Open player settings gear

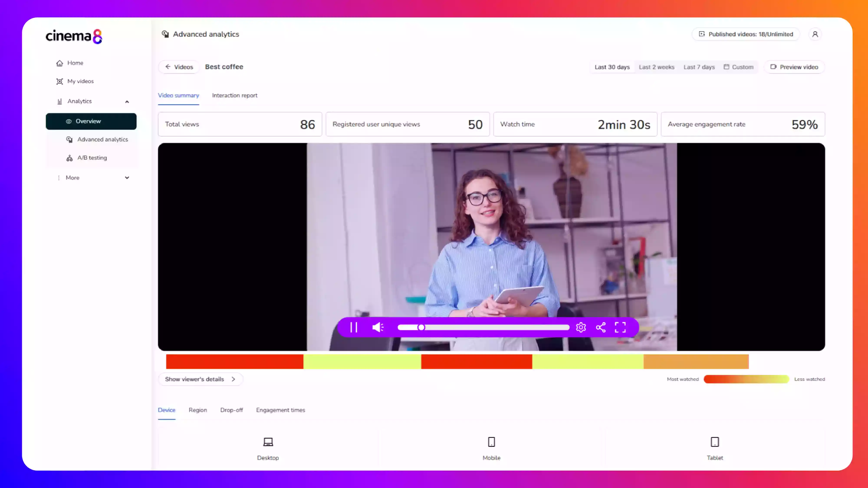pos(581,327)
